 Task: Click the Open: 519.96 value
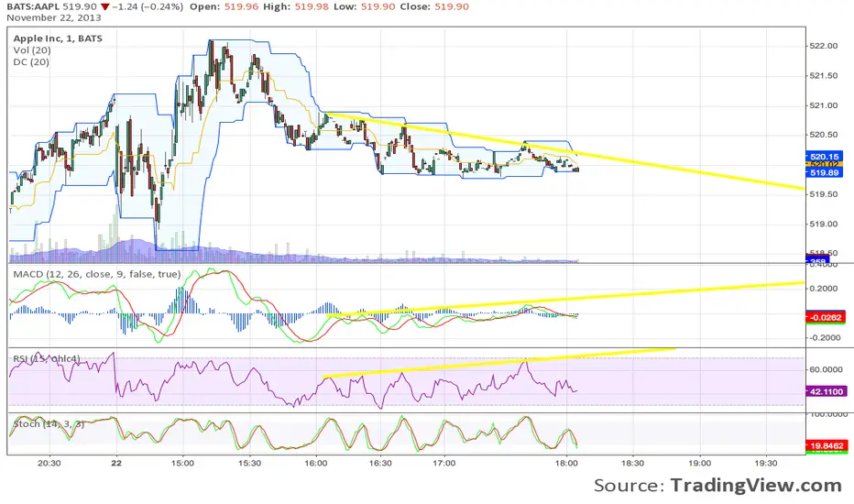pos(224,6)
